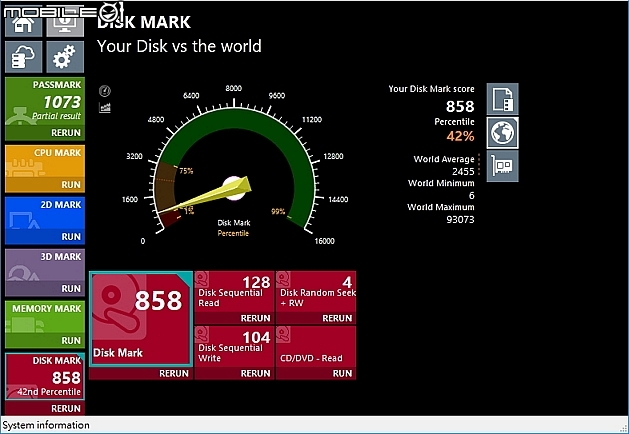The height and width of the screenshot is (434, 629).
Task: Open the cloud baseline upload icon
Action: coord(23,57)
